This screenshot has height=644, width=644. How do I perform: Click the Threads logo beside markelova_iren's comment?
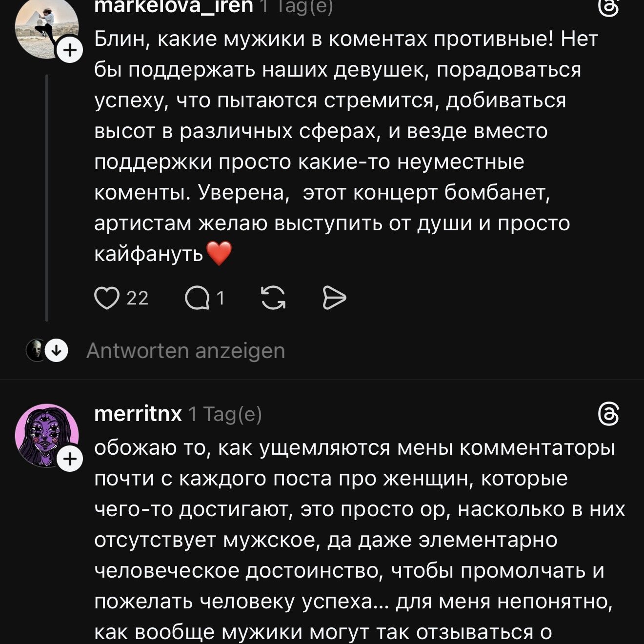[x=609, y=8]
